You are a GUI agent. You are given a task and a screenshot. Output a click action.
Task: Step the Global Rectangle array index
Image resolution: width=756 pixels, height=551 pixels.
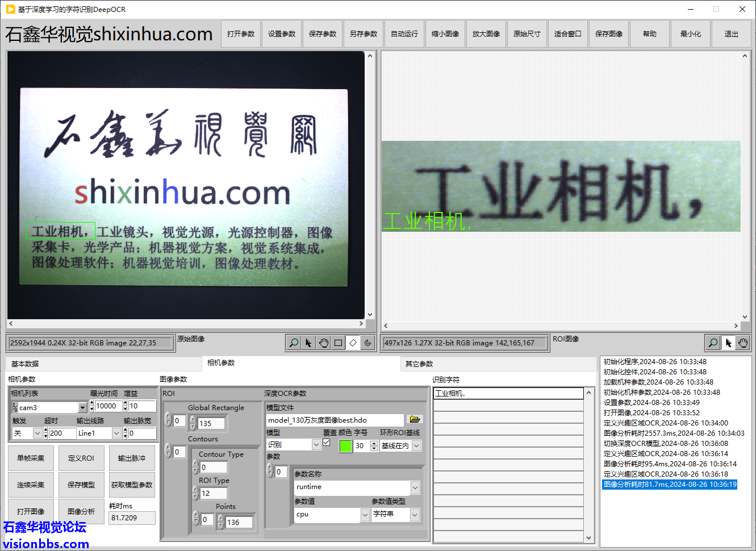[168, 420]
